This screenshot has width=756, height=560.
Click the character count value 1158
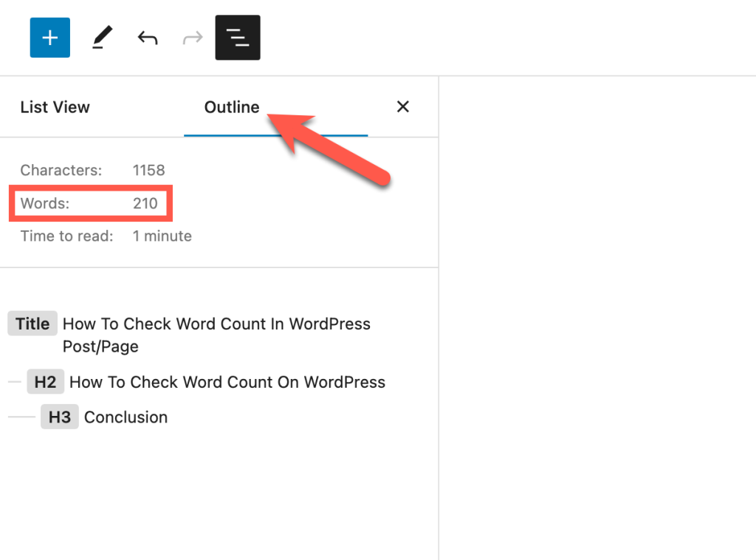(x=148, y=170)
